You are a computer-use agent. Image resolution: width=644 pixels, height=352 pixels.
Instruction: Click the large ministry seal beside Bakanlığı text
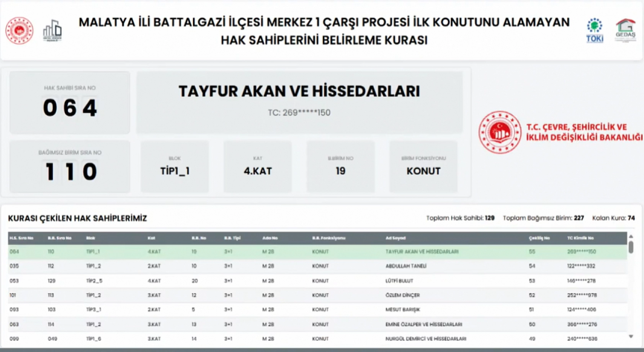(x=500, y=133)
